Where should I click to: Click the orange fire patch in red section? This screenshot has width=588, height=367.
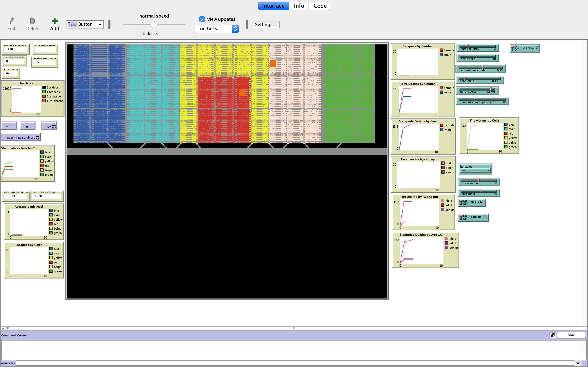pos(242,93)
